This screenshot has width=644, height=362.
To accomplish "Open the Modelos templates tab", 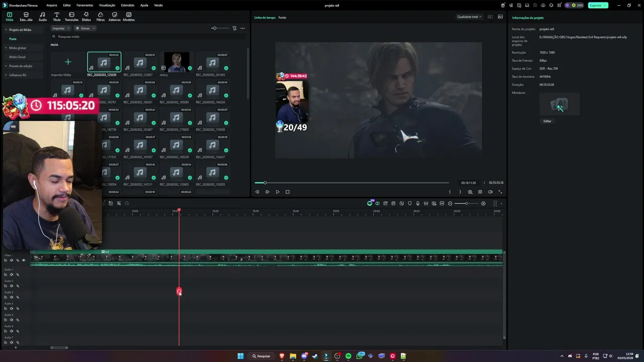I will [129, 17].
